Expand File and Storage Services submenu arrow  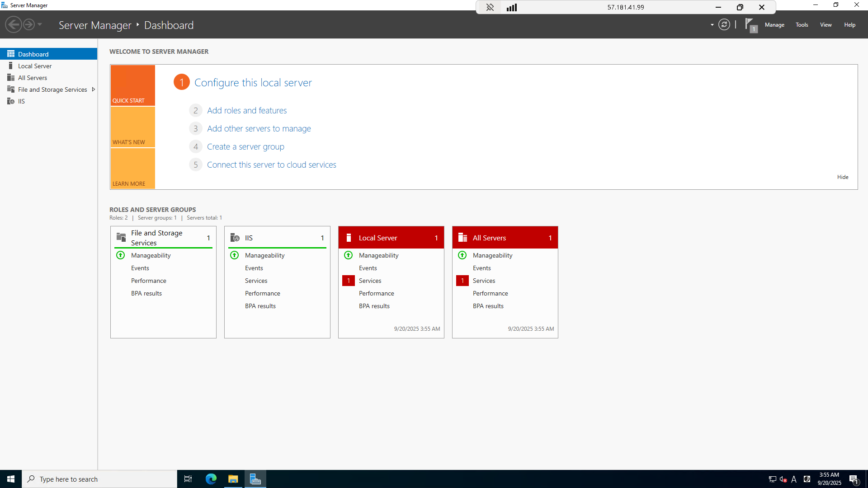coord(94,89)
